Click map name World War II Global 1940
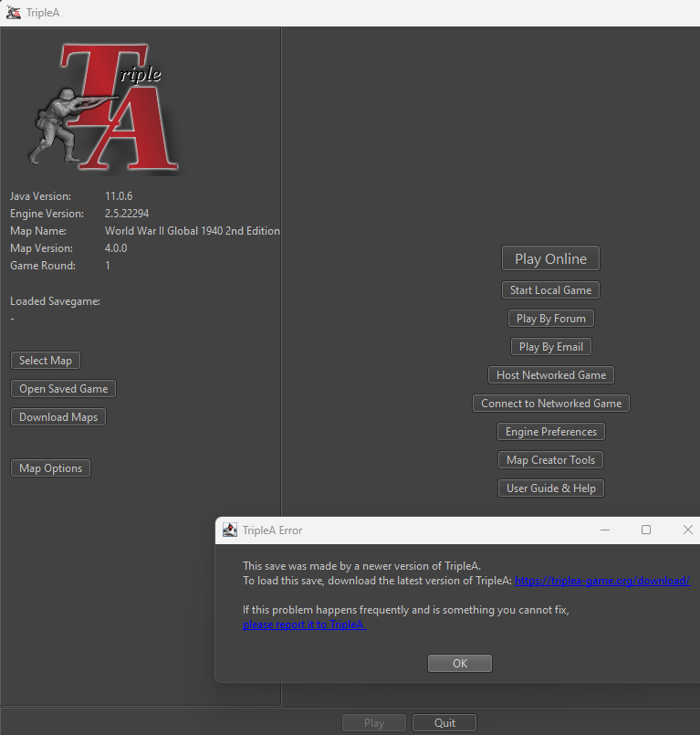The width and height of the screenshot is (700, 735). (192, 231)
